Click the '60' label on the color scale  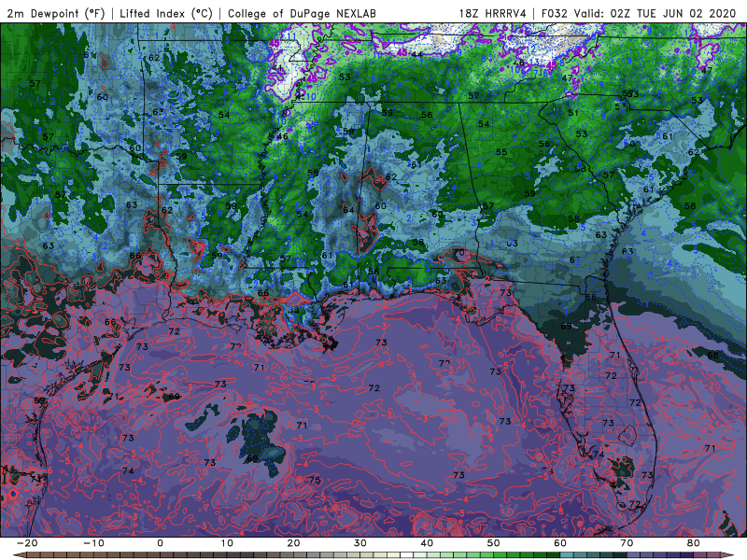click(560, 543)
